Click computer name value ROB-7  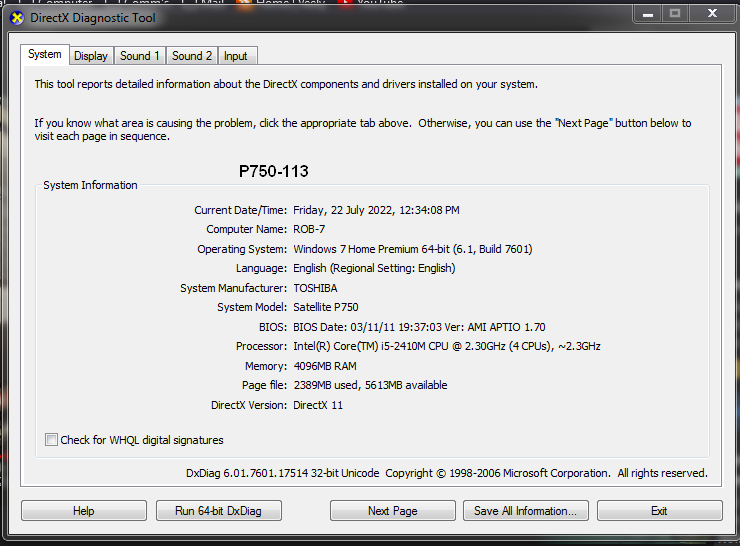(309, 229)
